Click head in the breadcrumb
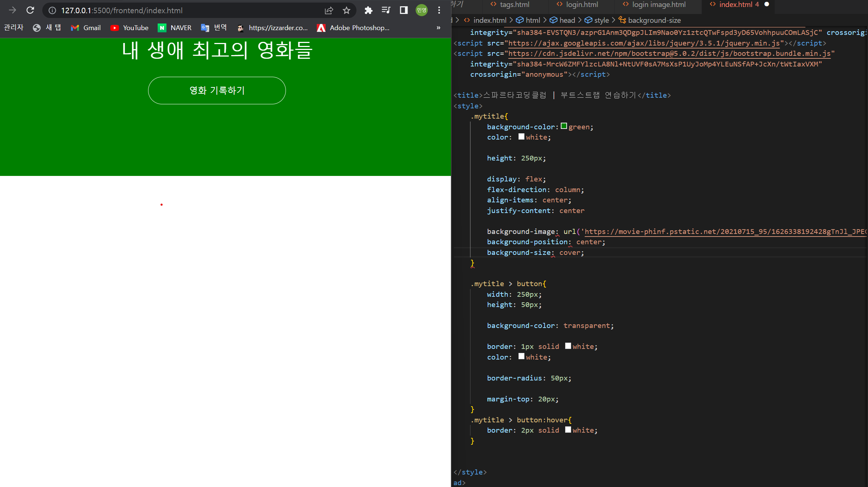Image resolution: width=868 pixels, height=487 pixels. [562, 20]
